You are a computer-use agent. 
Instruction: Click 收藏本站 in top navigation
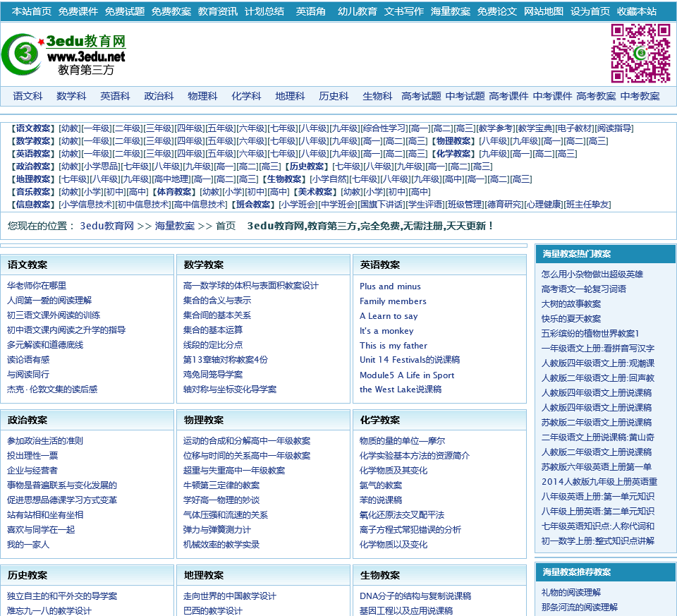(637, 11)
